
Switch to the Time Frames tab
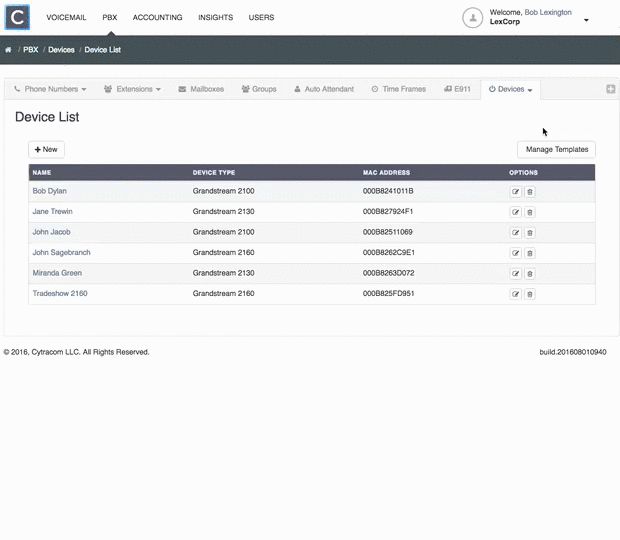[399, 89]
